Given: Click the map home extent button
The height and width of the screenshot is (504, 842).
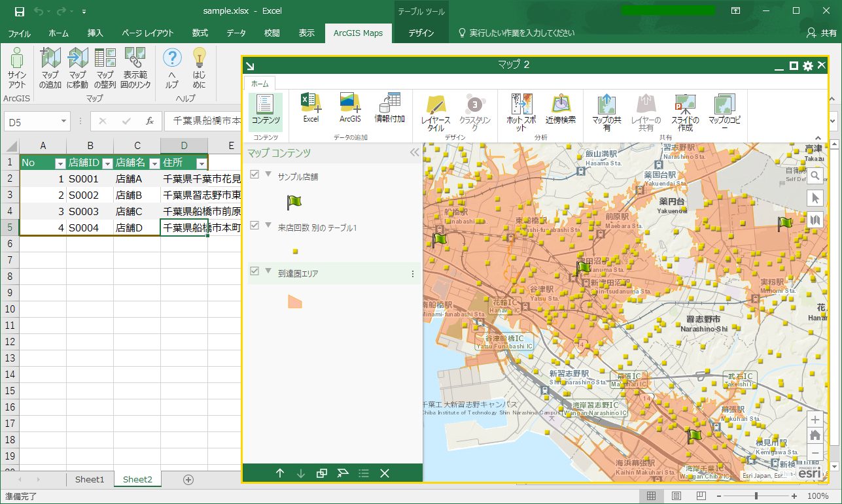Looking at the screenshot, I should (x=815, y=435).
